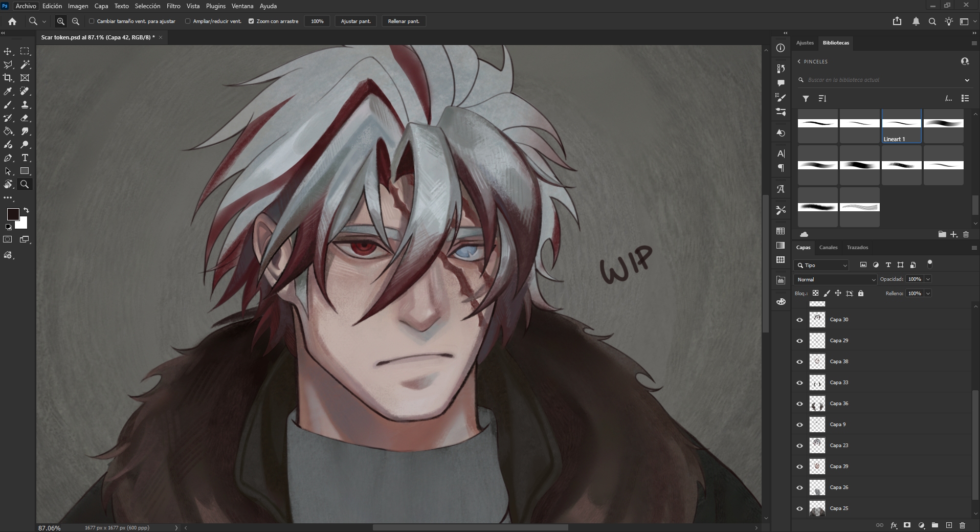Viewport: 980px width, 532px height.
Task: Select the Eyedropper tool
Action: click(8, 92)
